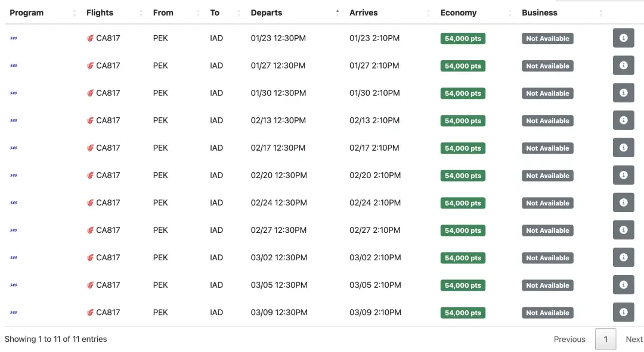644x352 pixels.
Task: Open info icon for 02/17 flight
Action: coord(624,148)
